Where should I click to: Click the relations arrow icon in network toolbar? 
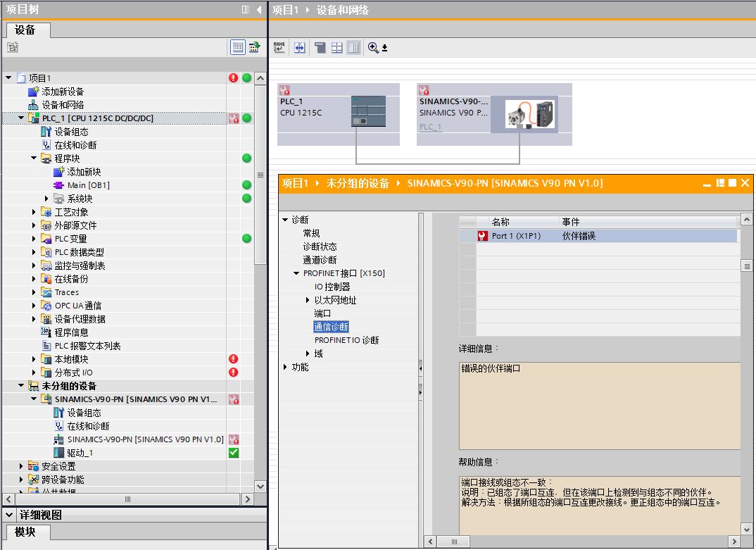300,47
